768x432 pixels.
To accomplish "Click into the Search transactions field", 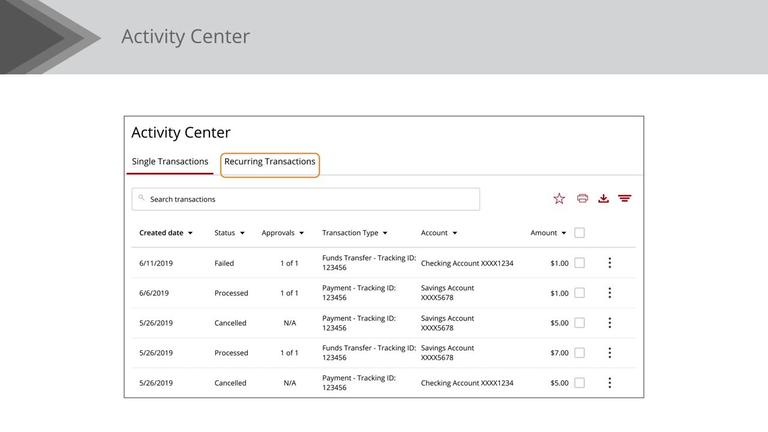I will pos(305,199).
